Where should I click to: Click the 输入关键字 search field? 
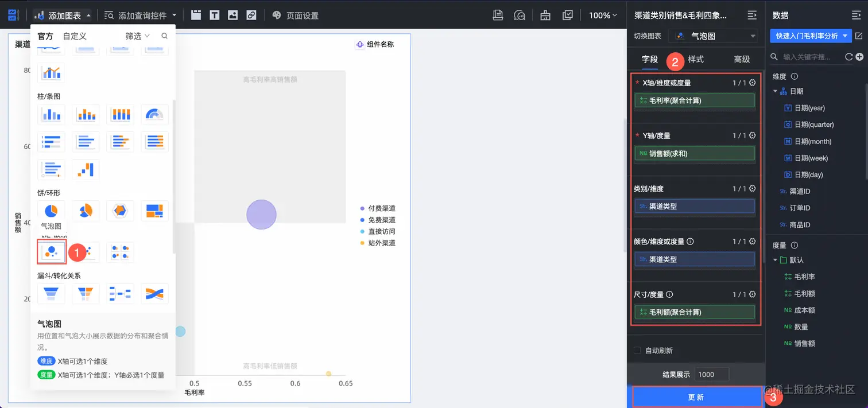click(807, 57)
